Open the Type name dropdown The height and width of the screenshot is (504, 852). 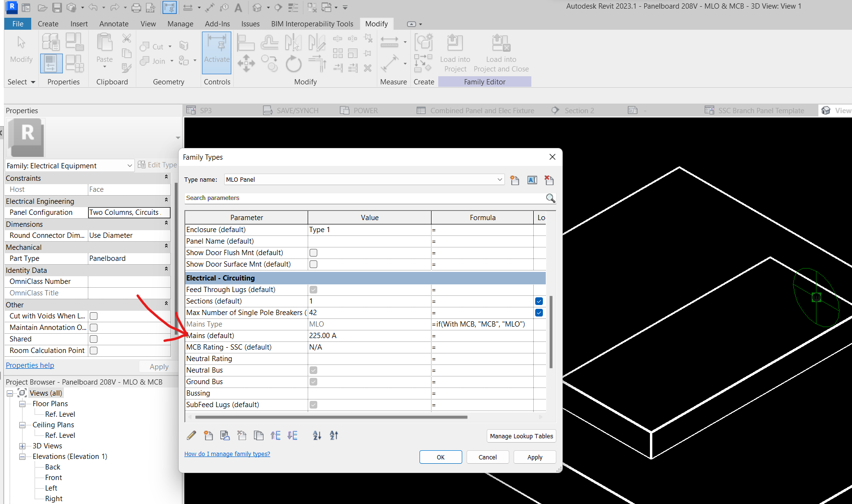pyautogui.click(x=499, y=179)
